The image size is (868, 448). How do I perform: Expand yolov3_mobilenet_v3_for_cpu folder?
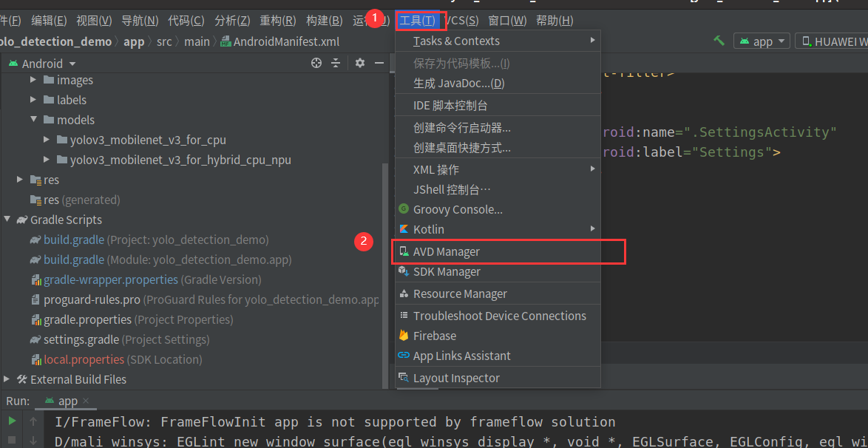(x=47, y=140)
